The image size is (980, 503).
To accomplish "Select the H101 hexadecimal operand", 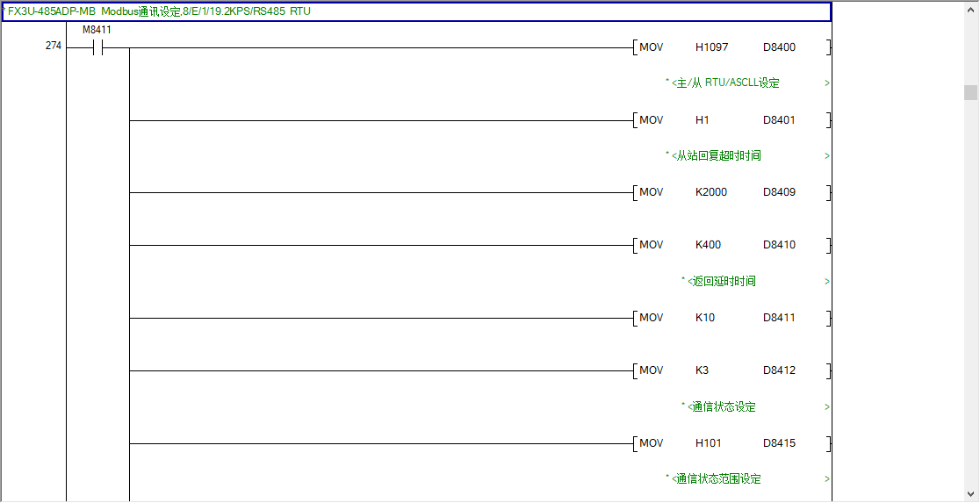I will coord(709,443).
